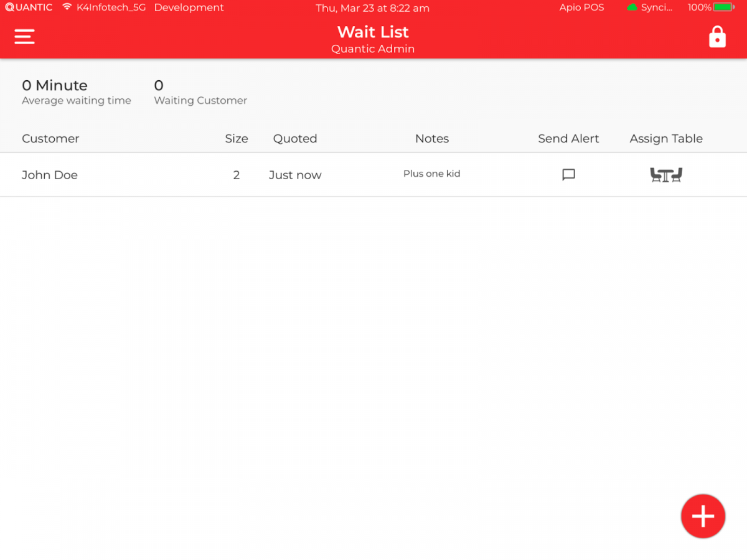Open the hamburger navigation menu
The image size is (747, 560).
coord(24,36)
